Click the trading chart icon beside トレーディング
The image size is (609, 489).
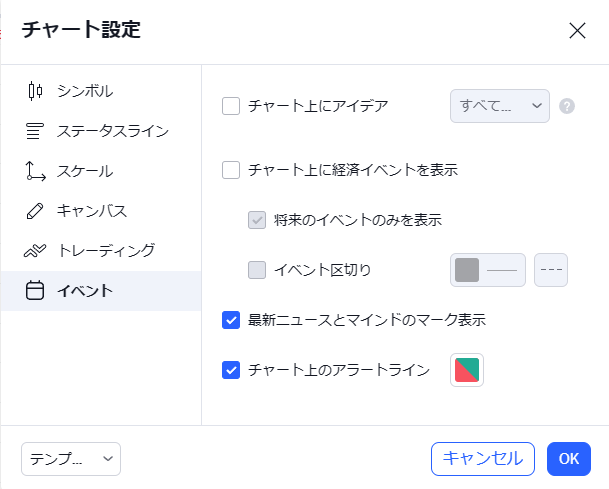(x=35, y=251)
